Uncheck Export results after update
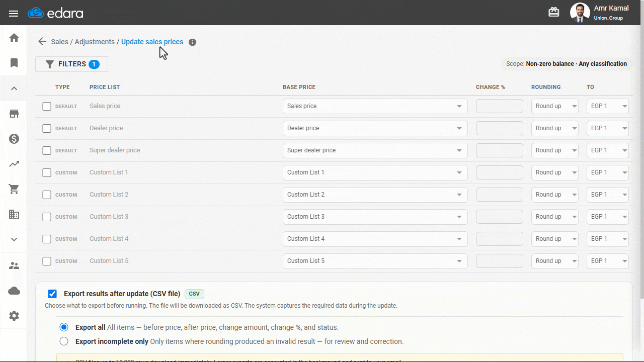Image resolution: width=644 pixels, height=362 pixels. pyautogui.click(x=52, y=294)
